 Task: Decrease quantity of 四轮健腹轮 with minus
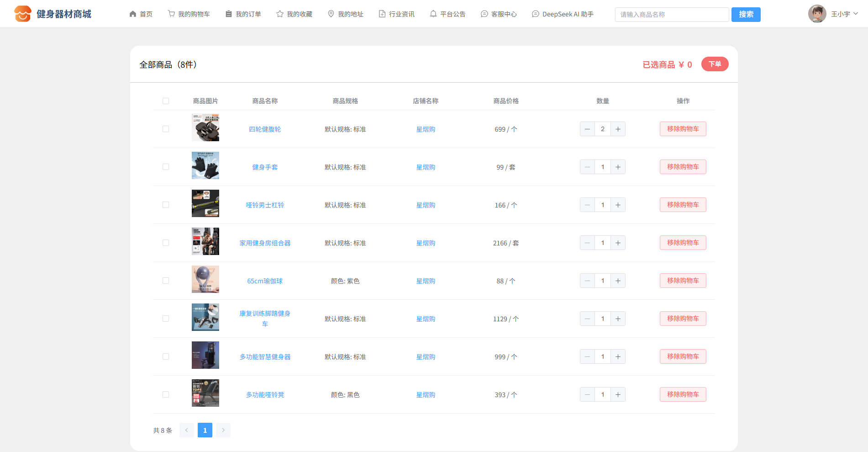click(x=587, y=129)
